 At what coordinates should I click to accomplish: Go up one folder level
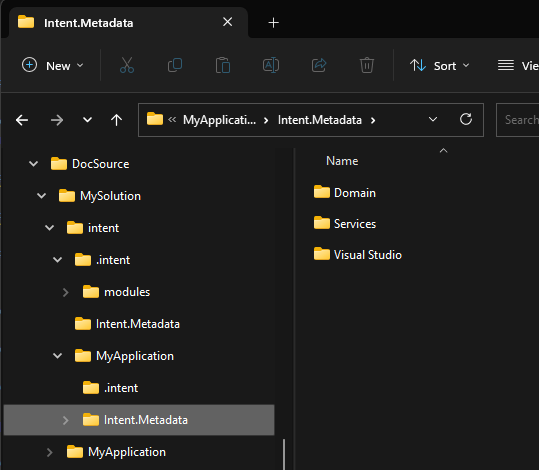117,120
